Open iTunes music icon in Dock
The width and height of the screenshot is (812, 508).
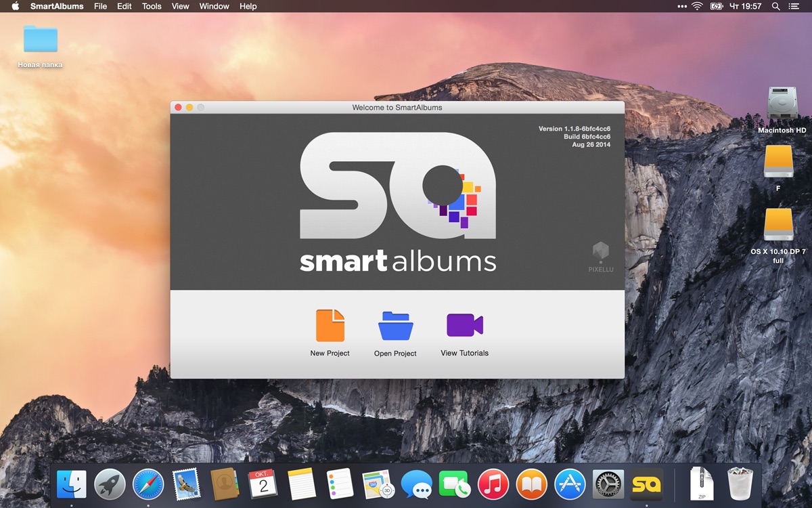pyautogui.click(x=493, y=484)
